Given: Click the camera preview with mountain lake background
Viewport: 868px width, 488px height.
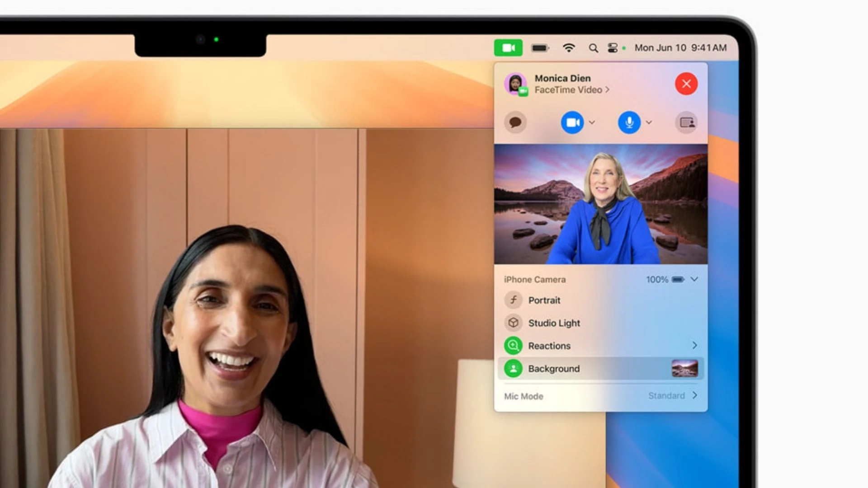Looking at the screenshot, I should tap(601, 204).
